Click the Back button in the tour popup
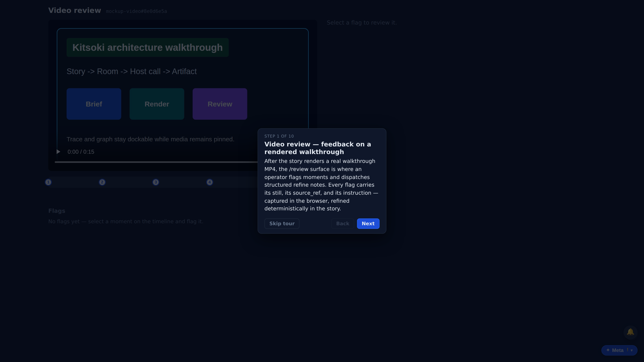 point(343,224)
